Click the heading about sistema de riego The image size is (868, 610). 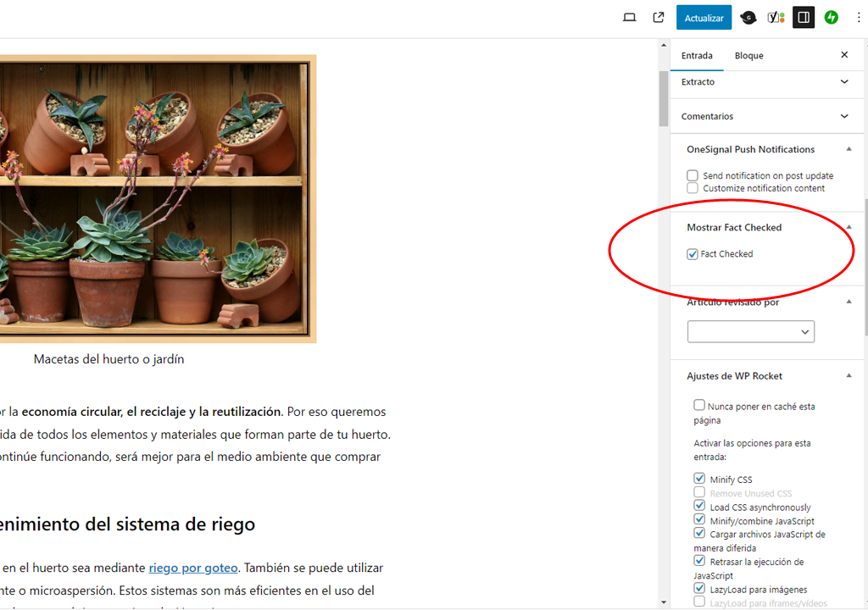[x=127, y=524]
